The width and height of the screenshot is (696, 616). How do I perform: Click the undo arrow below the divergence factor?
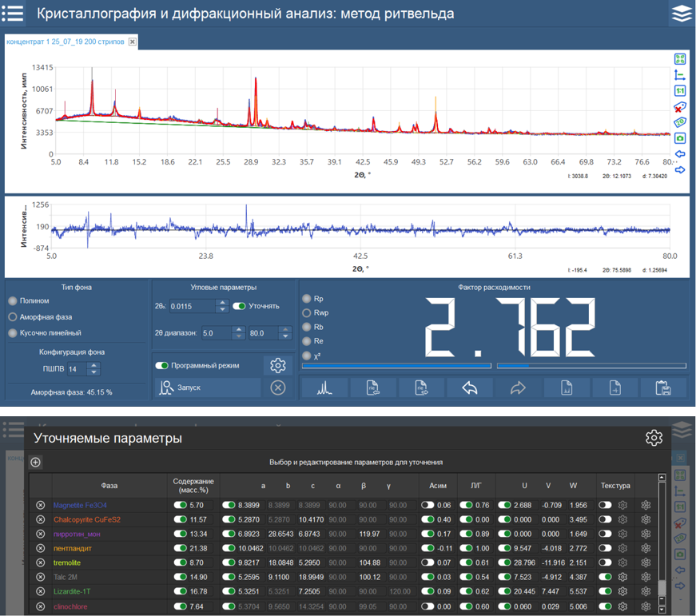pos(470,388)
